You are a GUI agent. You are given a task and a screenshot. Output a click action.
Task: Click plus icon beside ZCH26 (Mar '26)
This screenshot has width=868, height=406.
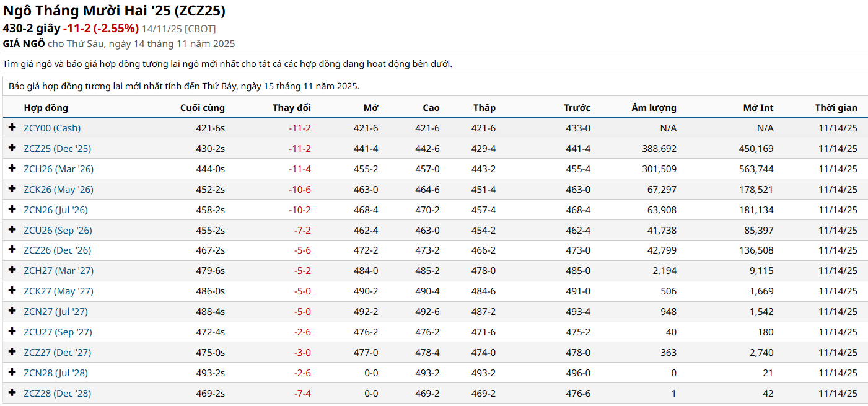point(12,169)
